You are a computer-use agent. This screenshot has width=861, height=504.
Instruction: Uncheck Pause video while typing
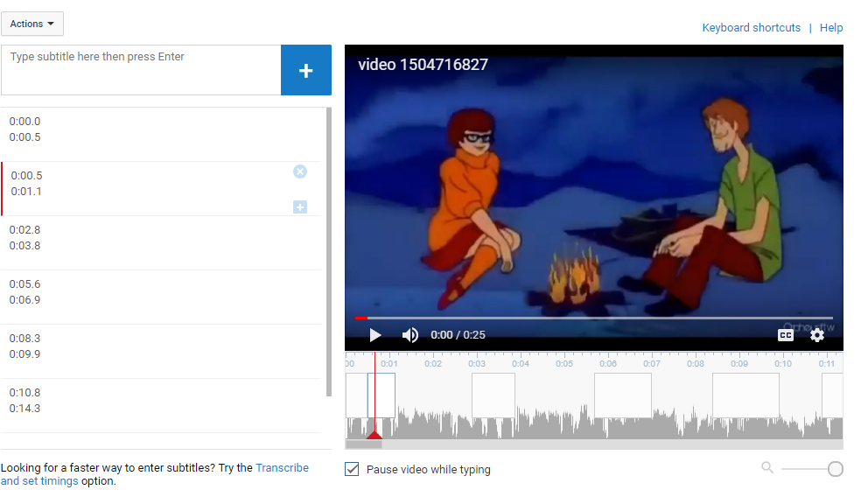click(352, 469)
